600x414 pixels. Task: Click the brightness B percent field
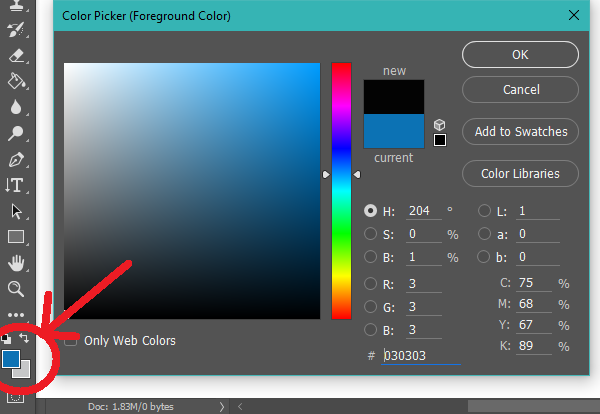(x=424, y=257)
